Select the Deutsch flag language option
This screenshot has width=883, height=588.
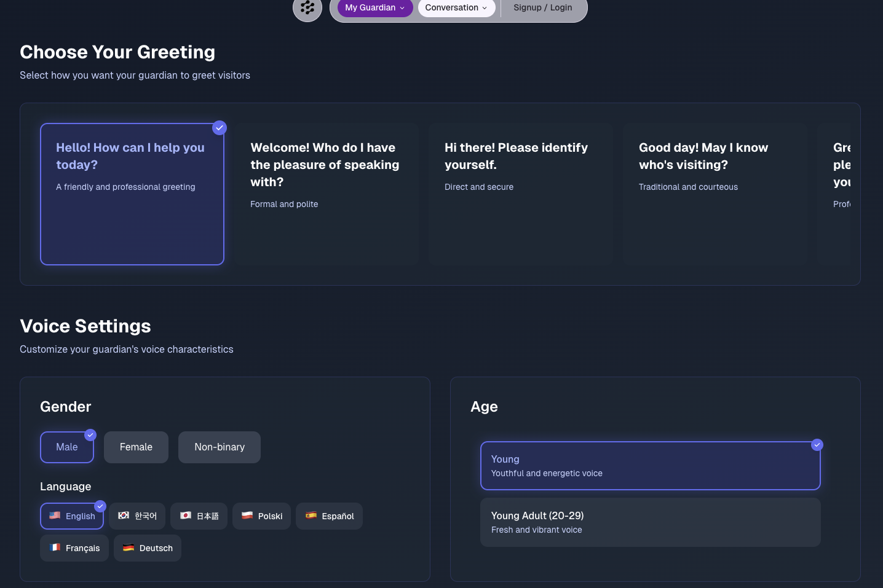pos(147,547)
